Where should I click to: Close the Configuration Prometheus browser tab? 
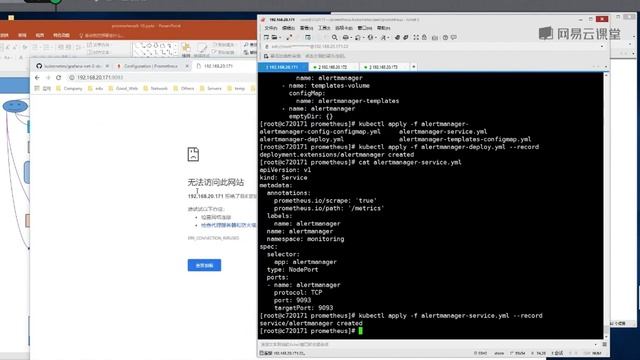(187, 66)
